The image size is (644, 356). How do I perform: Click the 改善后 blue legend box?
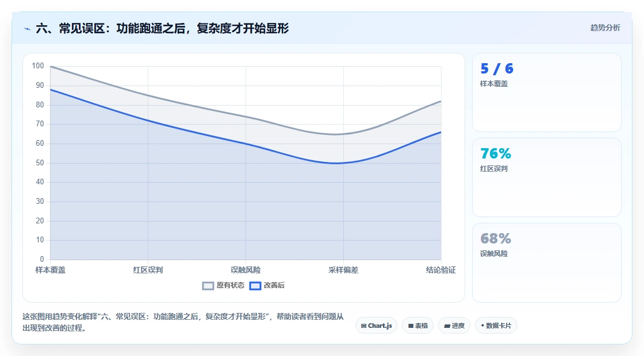click(x=255, y=286)
